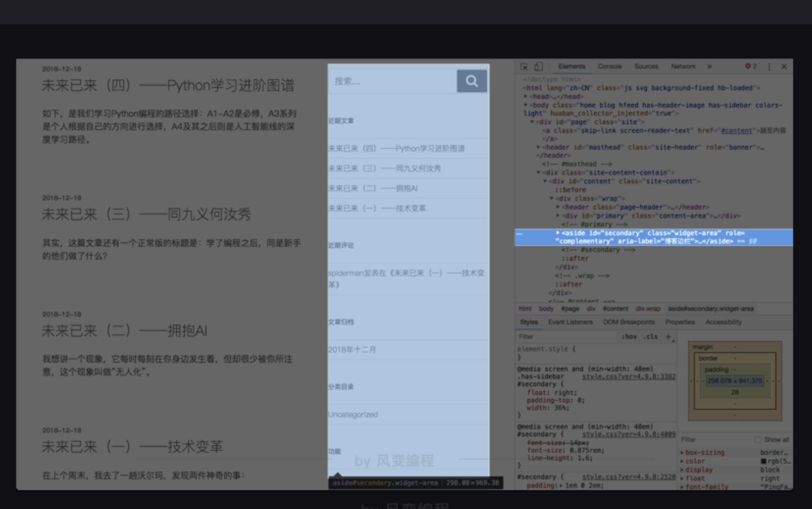Screen dimensions: 812x509
Task: Click the search magnifier icon on the webpage
Action: click(471, 80)
